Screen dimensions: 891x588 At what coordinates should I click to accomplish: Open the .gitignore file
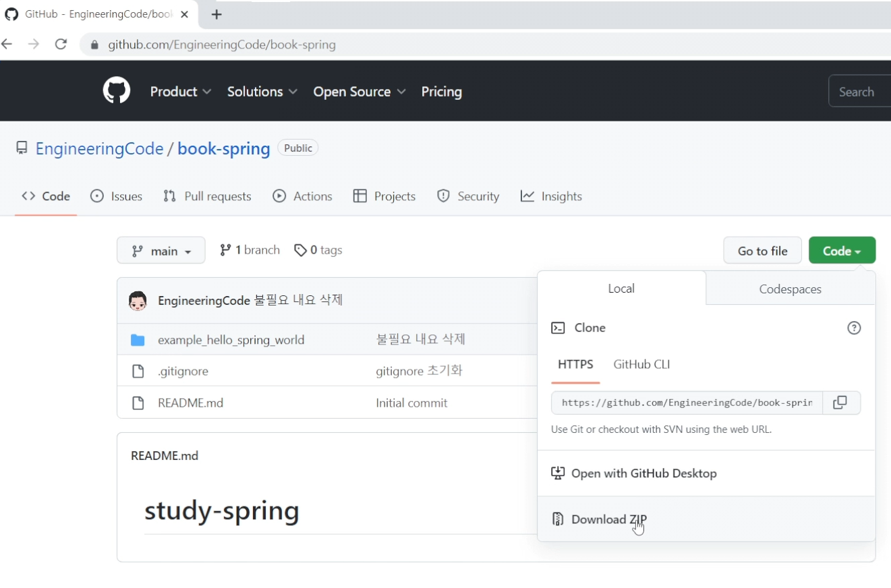tap(183, 371)
